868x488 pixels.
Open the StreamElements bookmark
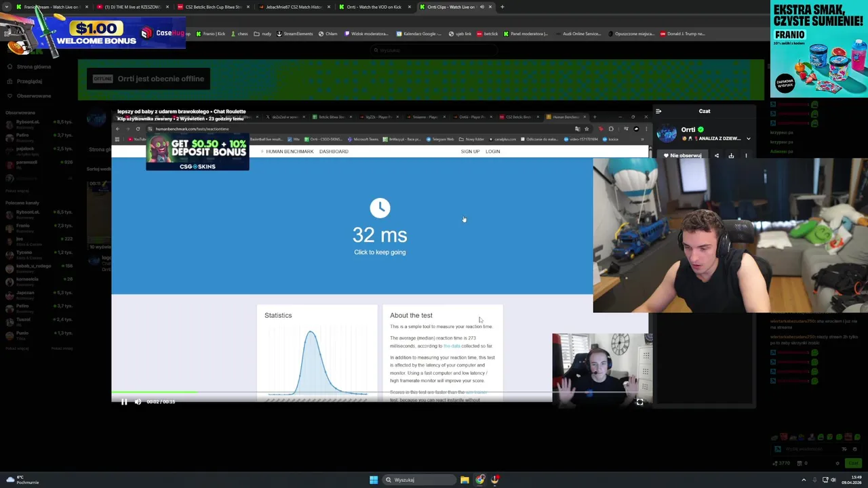[x=294, y=34]
